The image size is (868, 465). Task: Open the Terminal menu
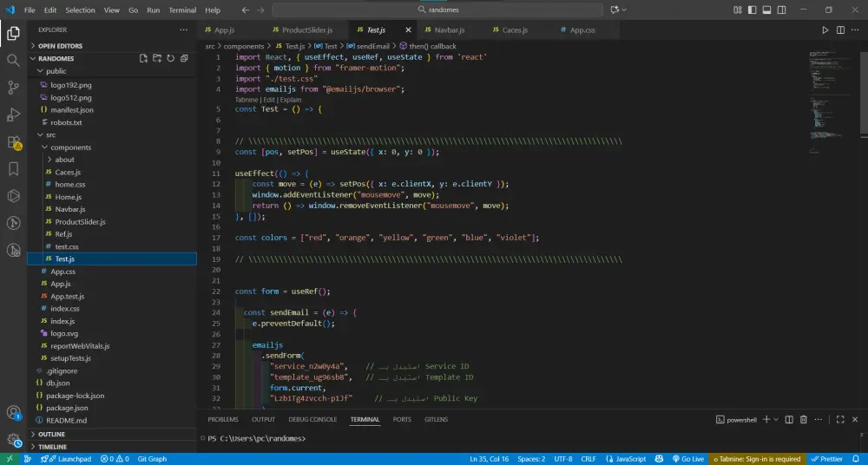pos(182,10)
